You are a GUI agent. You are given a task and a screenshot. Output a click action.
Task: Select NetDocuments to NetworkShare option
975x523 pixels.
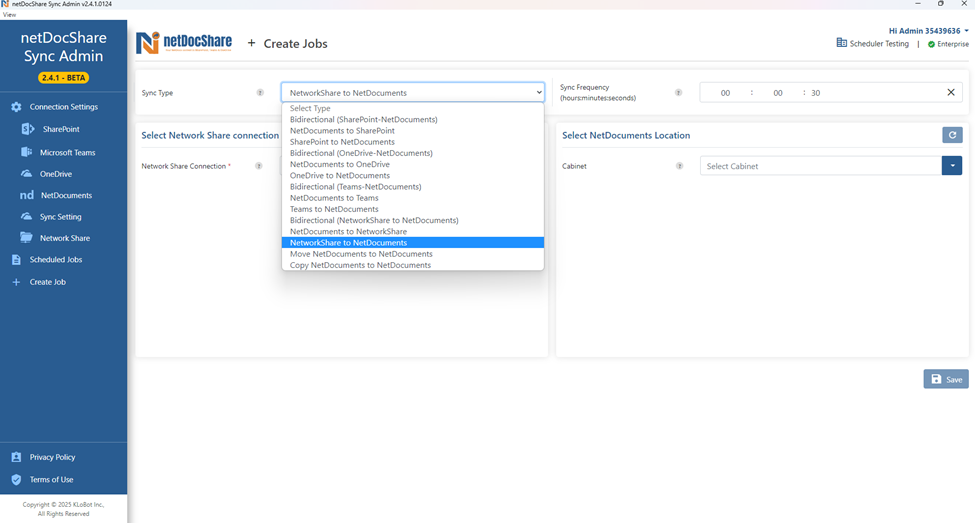413,231
